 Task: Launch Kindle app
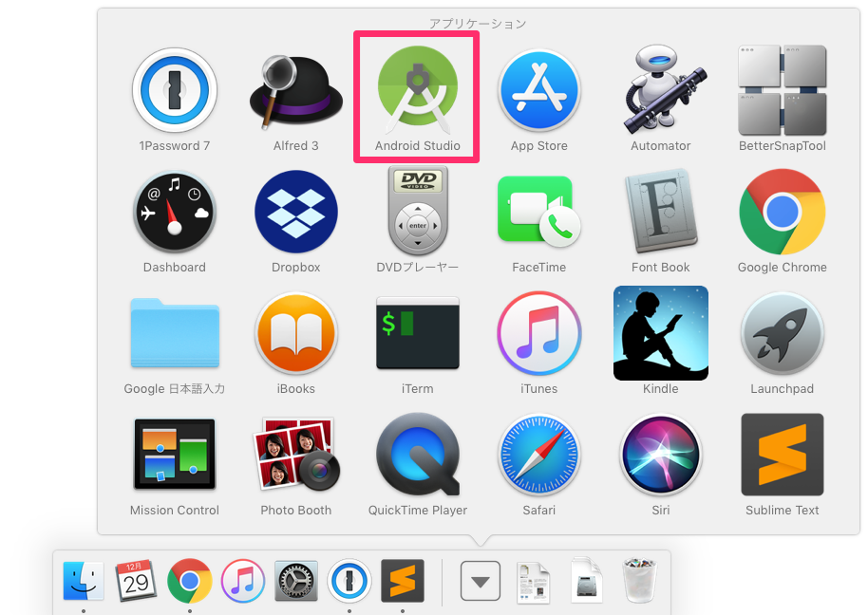(660, 333)
